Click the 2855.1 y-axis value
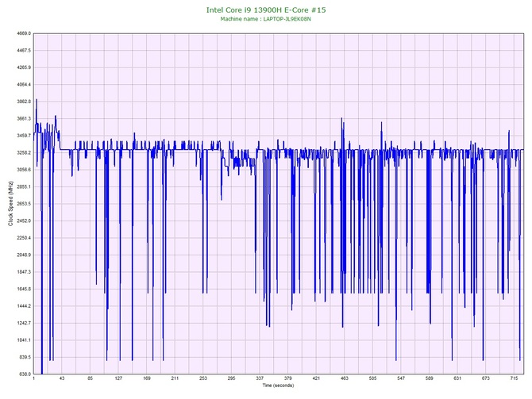Viewport: 532px width, 399px height. [x=24, y=186]
